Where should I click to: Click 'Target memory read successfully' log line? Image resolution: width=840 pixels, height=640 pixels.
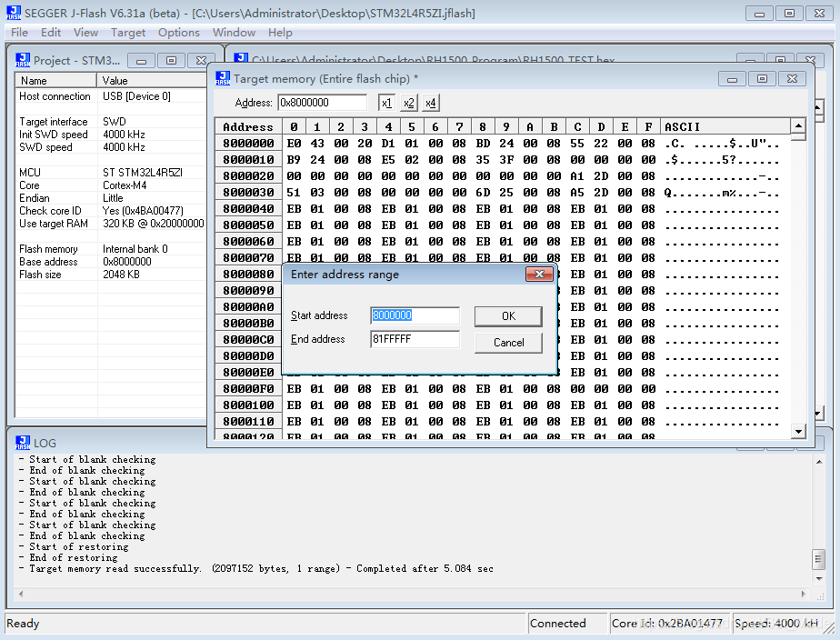pos(256,568)
